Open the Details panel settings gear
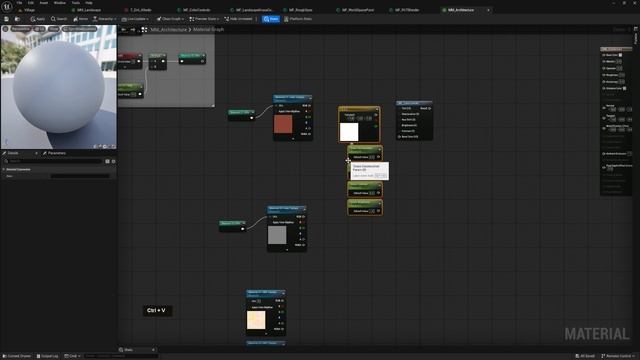 (113, 161)
